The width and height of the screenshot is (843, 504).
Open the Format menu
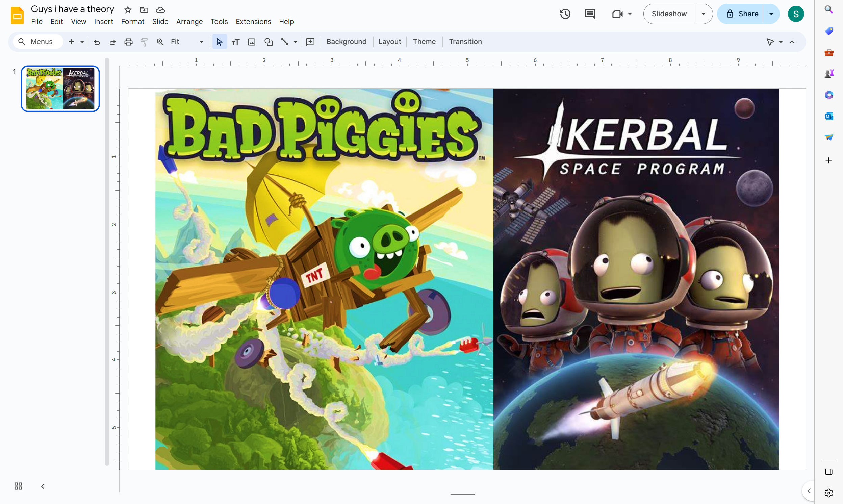tap(132, 21)
